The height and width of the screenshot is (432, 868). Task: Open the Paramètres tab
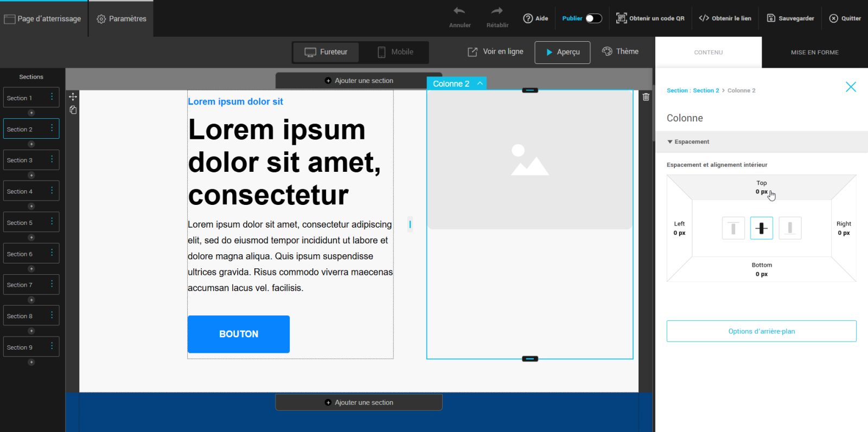point(122,19)
